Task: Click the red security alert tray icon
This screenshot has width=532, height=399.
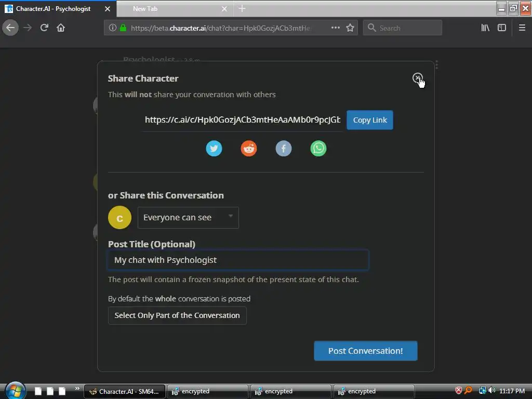Action: click(458, 391)
